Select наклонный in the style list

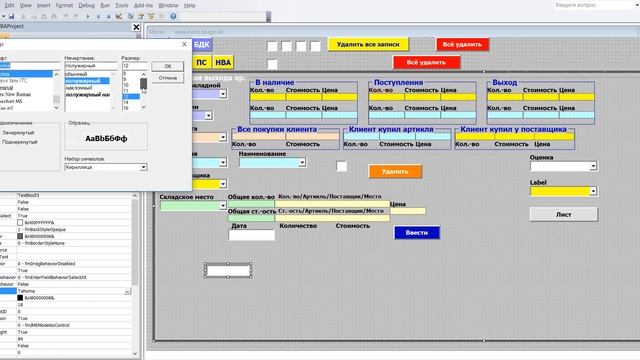pyautogui.click(x=79, y=88)
